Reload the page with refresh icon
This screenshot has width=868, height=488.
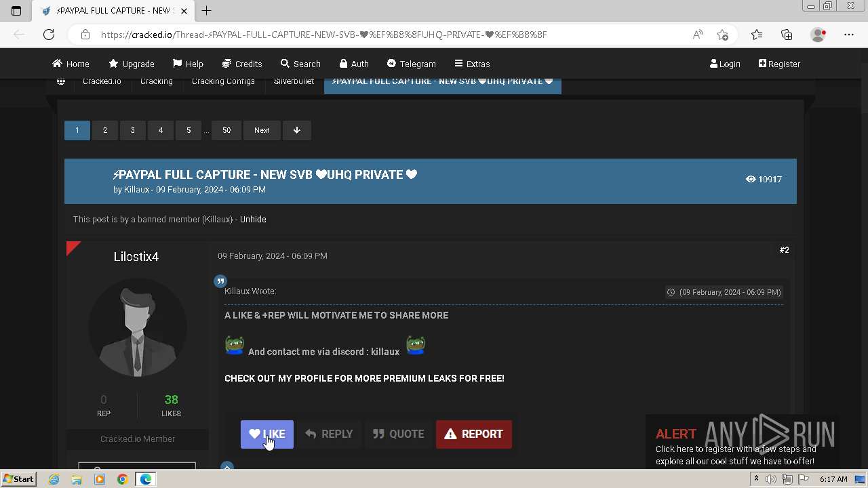pyautogui.click(x=49, y=35)
